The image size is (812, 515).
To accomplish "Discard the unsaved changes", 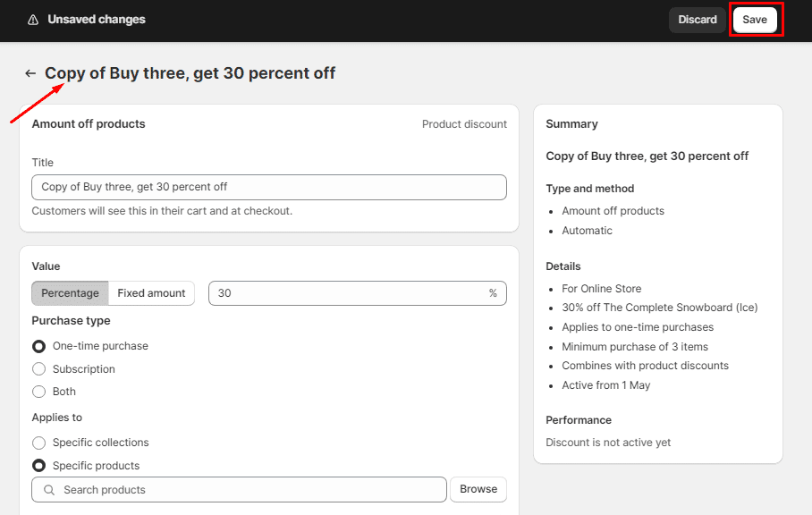I will 697,20.
